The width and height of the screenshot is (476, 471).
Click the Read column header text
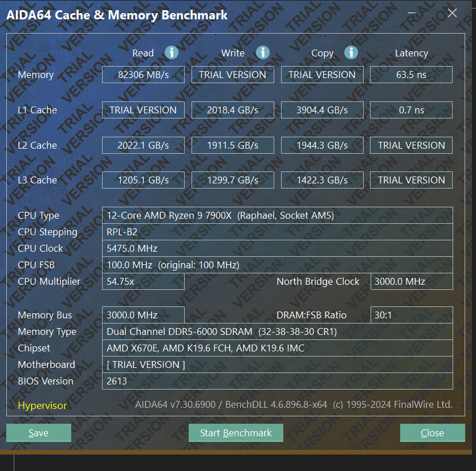143,53
